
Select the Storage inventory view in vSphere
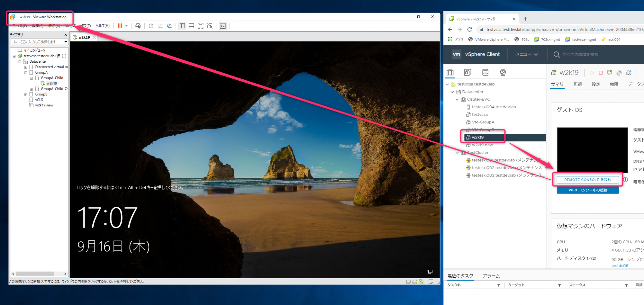(x=485, y=72)
